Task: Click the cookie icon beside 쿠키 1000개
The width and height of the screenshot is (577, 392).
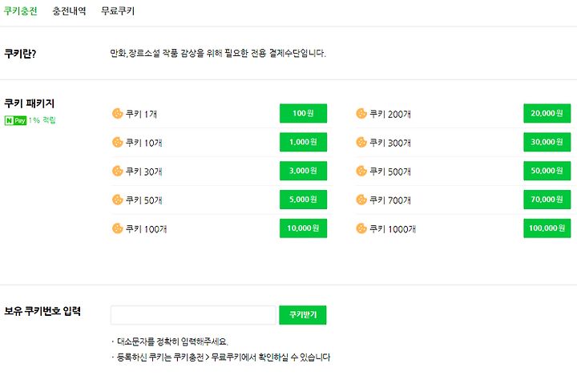Action: 361,228
